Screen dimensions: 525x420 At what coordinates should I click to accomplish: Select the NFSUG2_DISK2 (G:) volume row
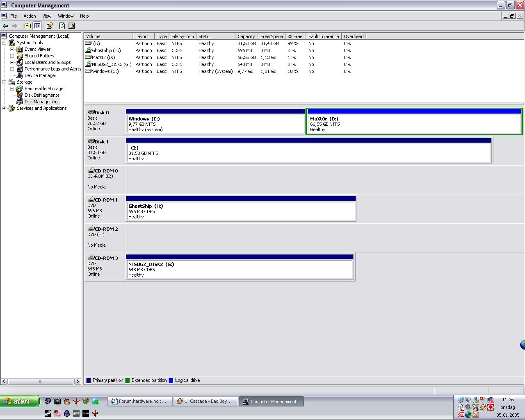coord(218,64)
